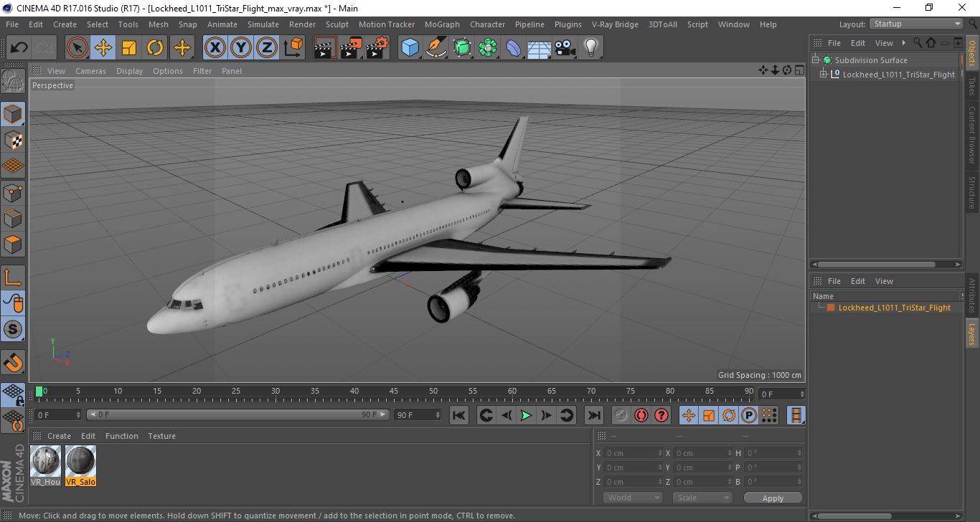Click the Make Editable icon

tap(13, 81)
